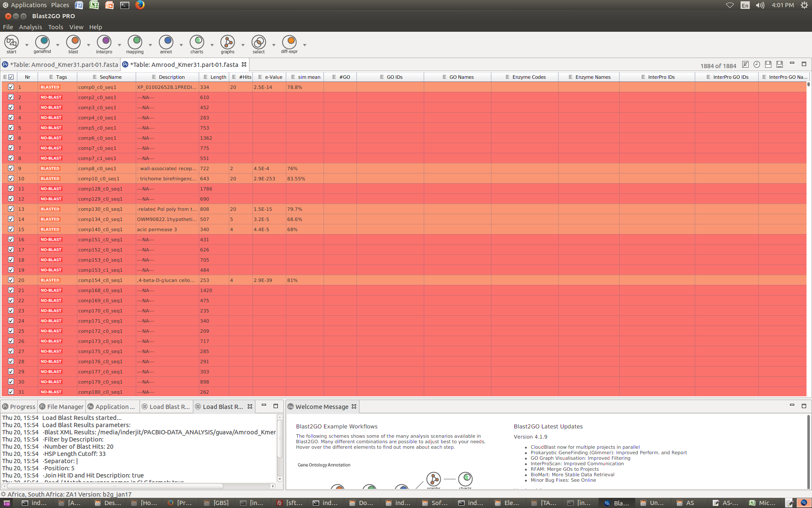This screenshot has height=508, width=812.
Task: Launch a blast analysis from the toolbar
Action: (74, 43)
